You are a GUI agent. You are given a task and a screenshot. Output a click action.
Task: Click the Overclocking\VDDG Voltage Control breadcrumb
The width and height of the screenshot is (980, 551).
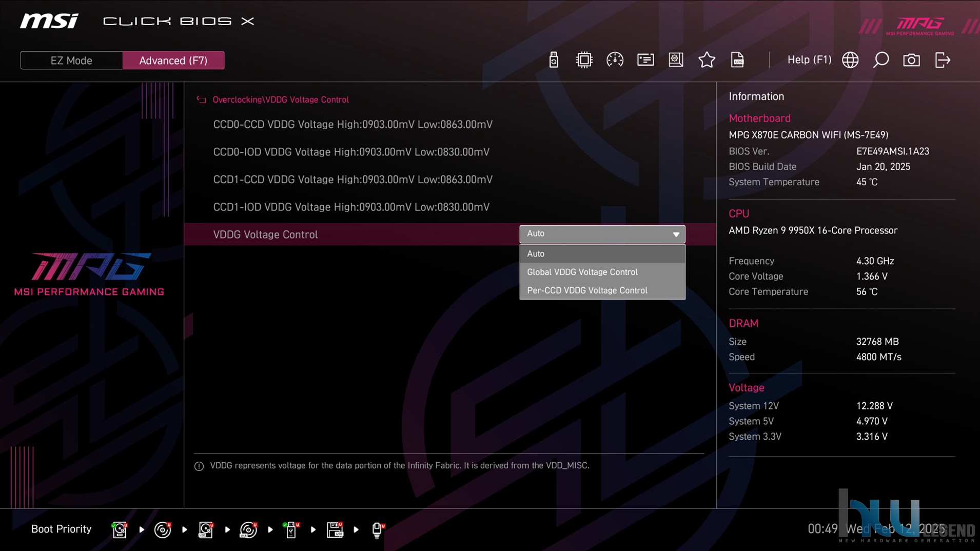point(281,100)
